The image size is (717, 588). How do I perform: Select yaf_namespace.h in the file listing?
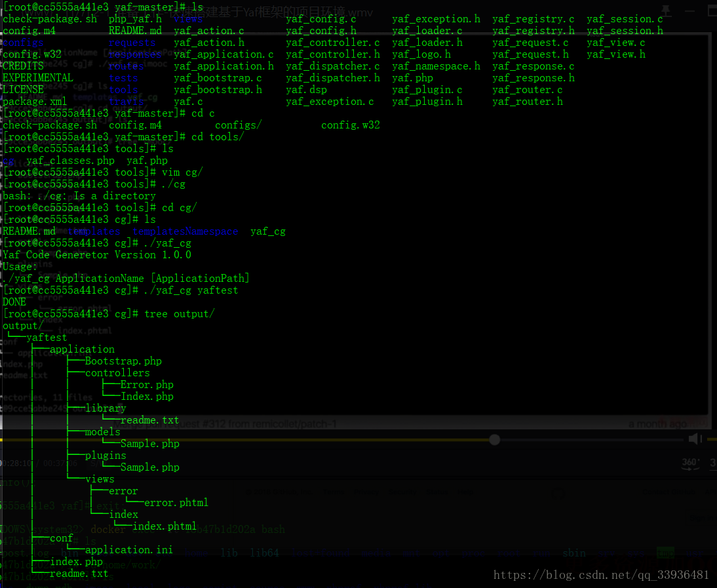436,66
